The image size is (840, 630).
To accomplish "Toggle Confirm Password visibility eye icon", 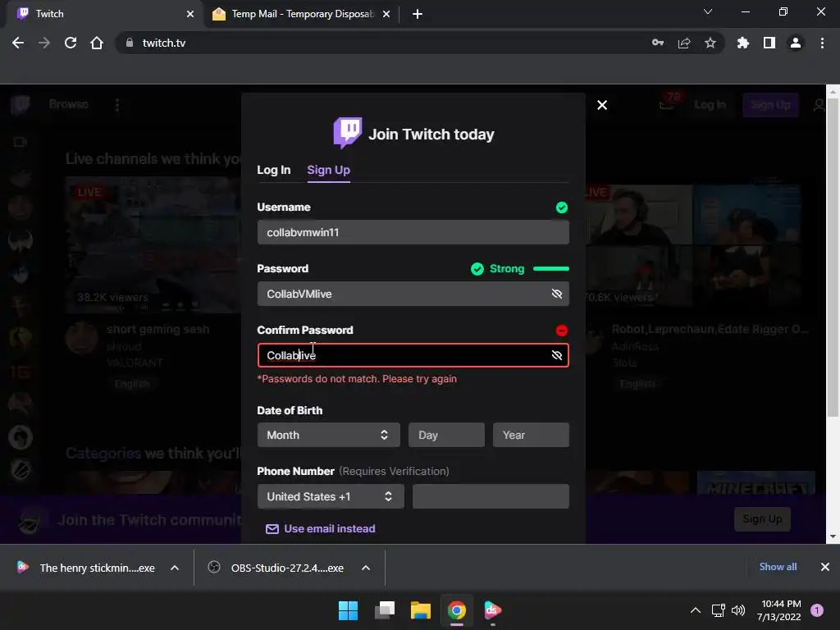I will [557, 355].
